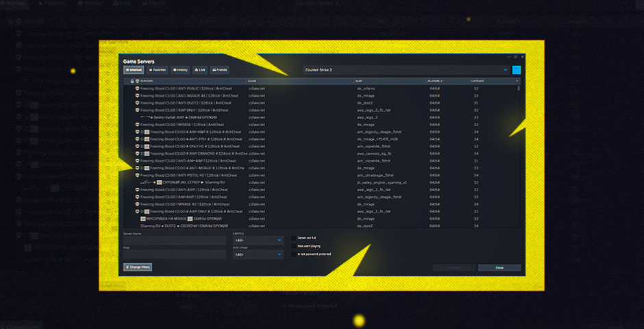Click shield icon on ANTI-AIM+AWP server row

[137, 161]
